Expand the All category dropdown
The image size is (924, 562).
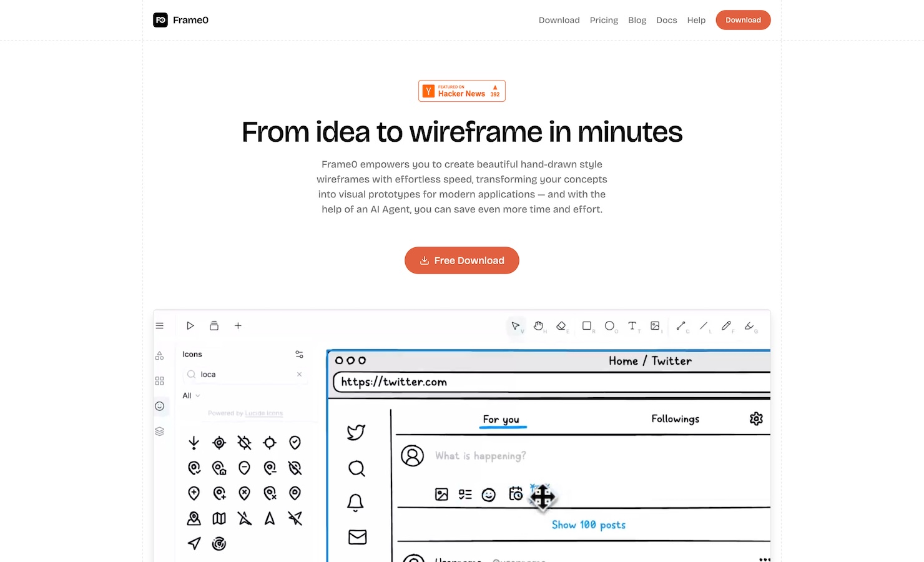click(x=191, y=395)
